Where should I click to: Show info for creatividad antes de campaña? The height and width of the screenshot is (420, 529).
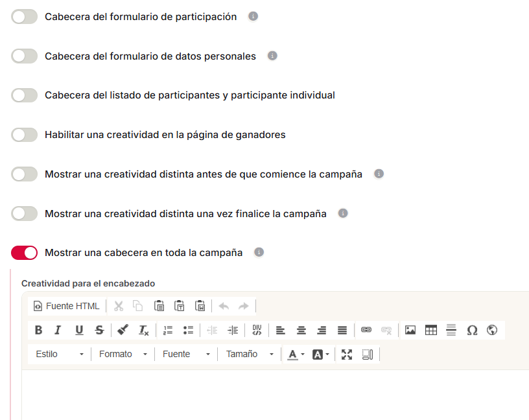(x=379, y=174)
